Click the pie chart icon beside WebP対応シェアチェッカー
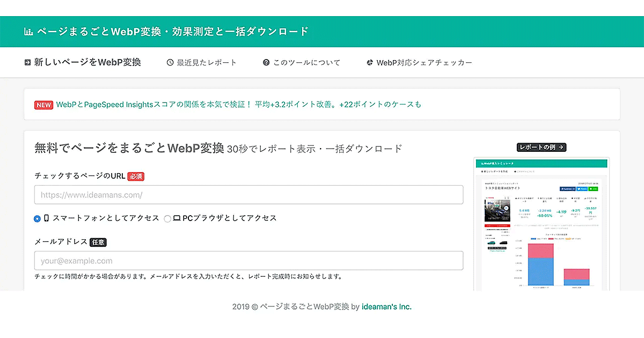This screenshot has height=338, width=644. [x=370, y=63]
